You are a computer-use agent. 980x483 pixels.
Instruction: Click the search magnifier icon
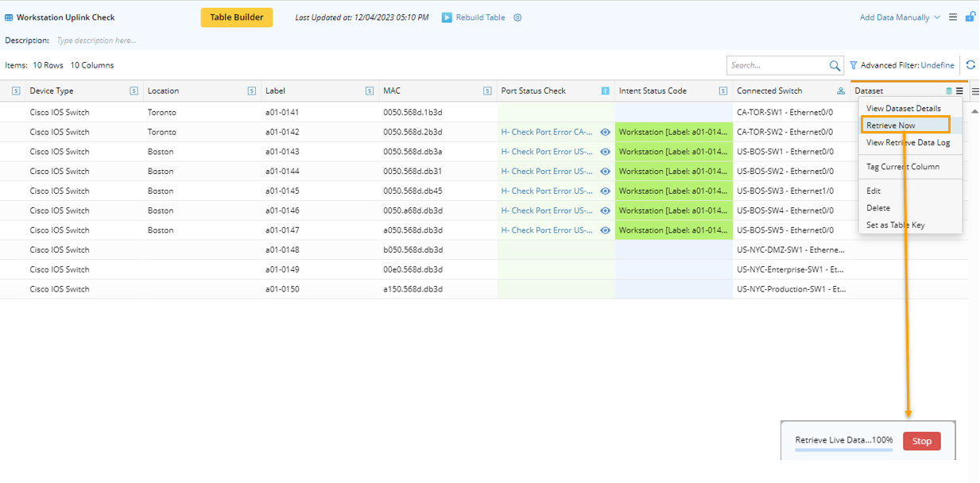pyautogui.click(x=835, y=66)
